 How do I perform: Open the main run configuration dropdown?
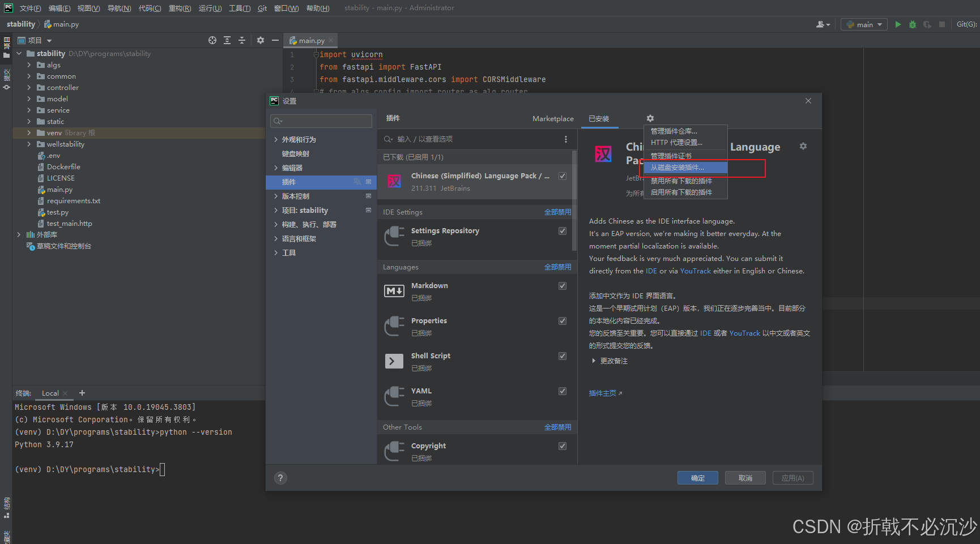point(864,24)
